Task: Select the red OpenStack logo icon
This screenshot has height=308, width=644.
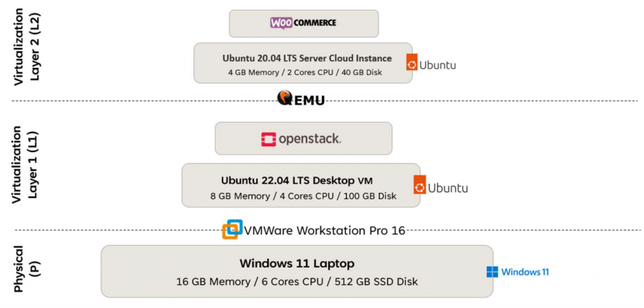Action: coord(269,139)
